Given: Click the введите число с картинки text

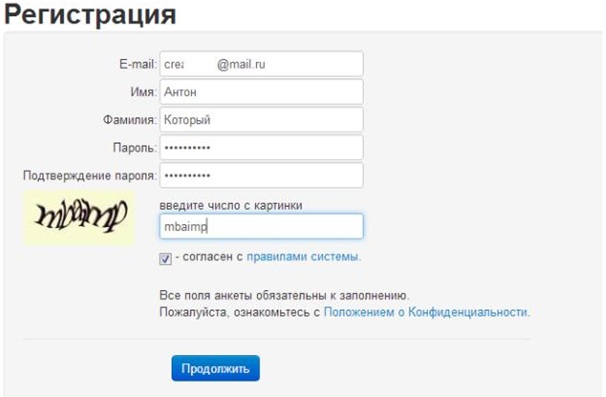Looking at the screenshot, I should (231, 205).
